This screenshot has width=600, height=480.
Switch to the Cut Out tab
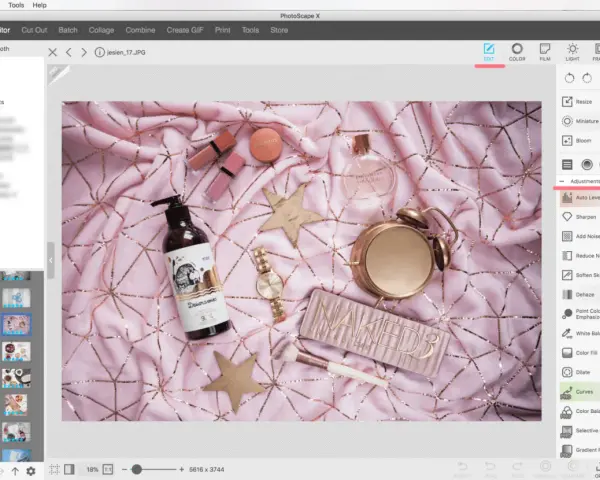pyautogui.click(x=34, y=30)
